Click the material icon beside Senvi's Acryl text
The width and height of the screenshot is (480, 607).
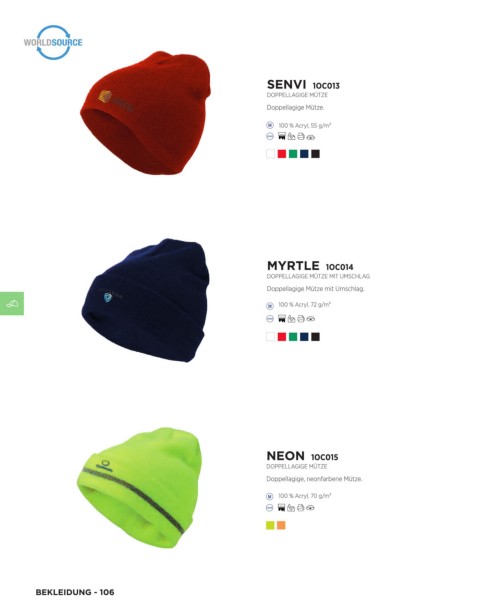tap(270, 125)
